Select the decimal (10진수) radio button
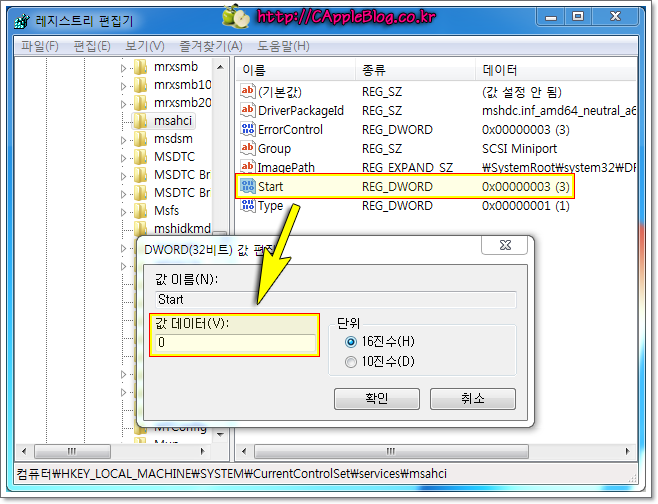This screenshot has height=504, width=658. pyautogui.click(x=350, y=361)
